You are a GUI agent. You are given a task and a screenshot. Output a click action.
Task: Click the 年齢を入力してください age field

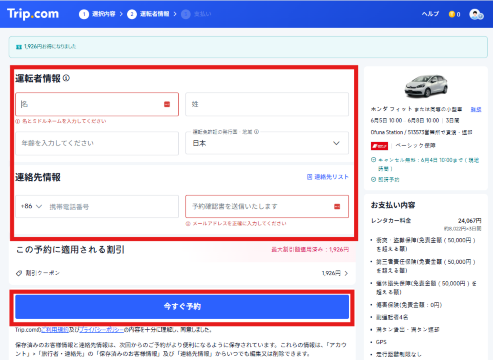point(97,143)
